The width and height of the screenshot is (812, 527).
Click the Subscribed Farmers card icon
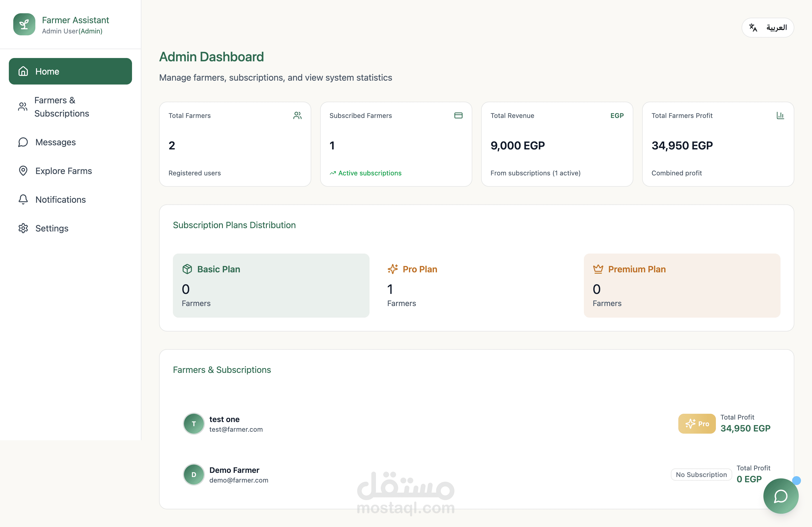[458, 116]
